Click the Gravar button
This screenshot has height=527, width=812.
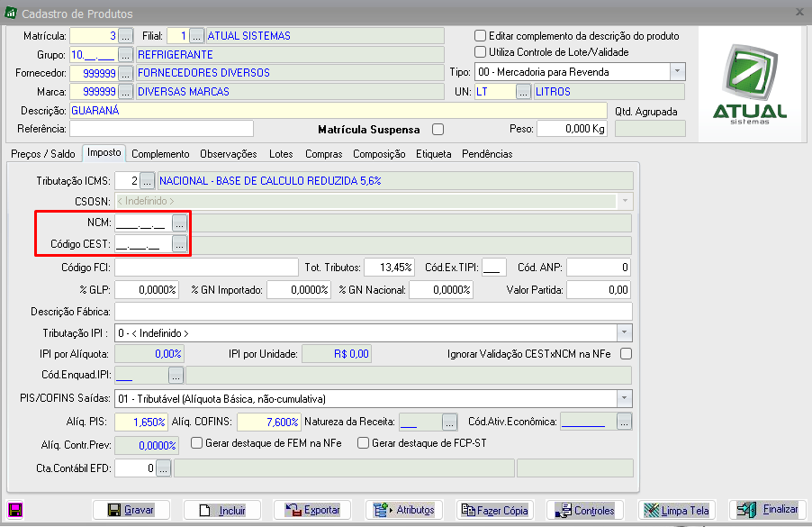pyautogui.click(x=131, y=510)
